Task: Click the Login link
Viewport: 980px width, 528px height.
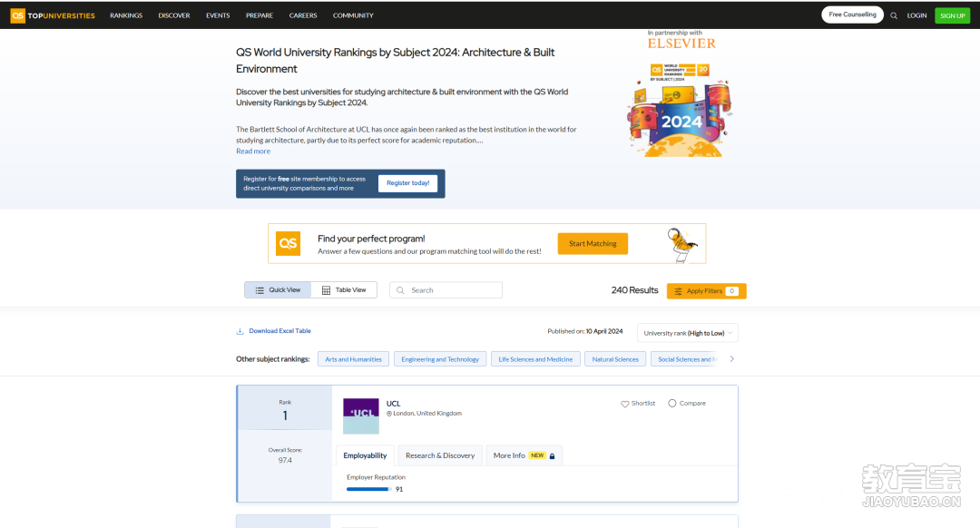Action: (916, 15)
